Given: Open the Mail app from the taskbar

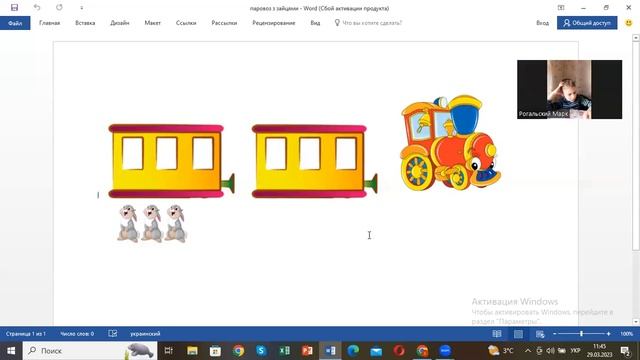Looking at the screenshot, I should click(x=376, y=351).
